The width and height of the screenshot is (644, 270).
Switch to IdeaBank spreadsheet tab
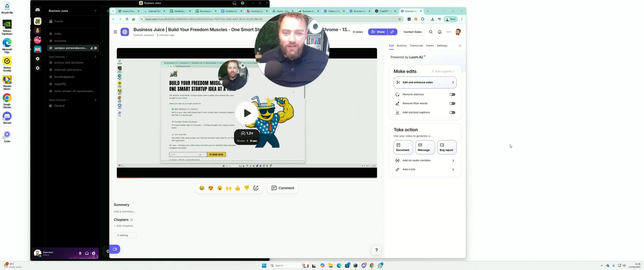[180, 11]
